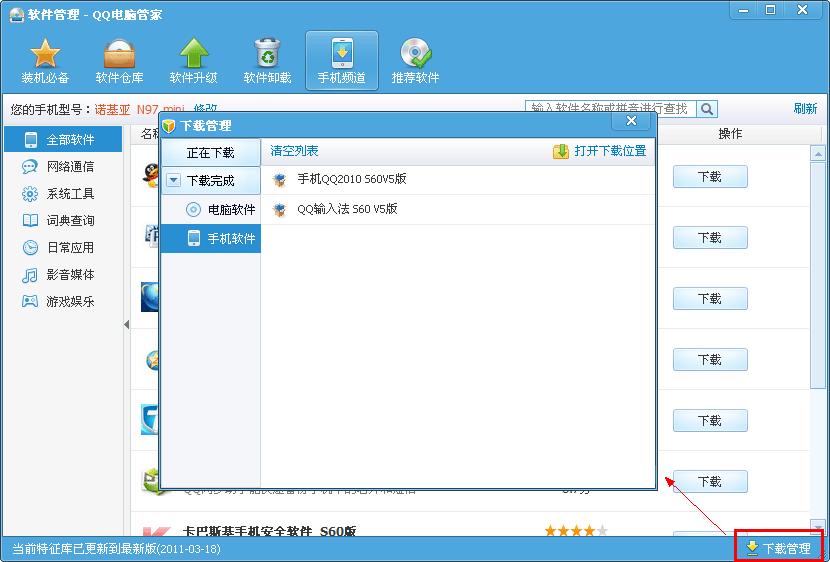Image resolution: width=830 pixels, height=562 pixels.
Task: Select QQ输入法 S60 V5版 row
Action: point(458,210)
